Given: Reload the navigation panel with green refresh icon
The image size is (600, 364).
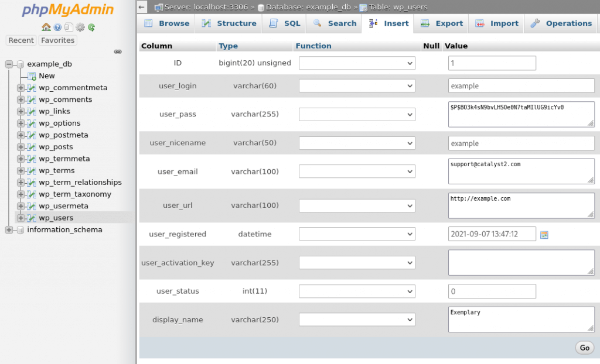Looking at the screenshot, I should pyautogui.click(x=91, y=27).
